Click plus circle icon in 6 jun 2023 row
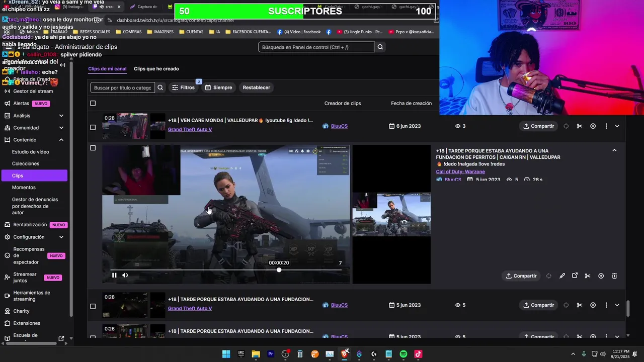Image resolution: width=644 pixels, height=362 pixels. [593, 126]
